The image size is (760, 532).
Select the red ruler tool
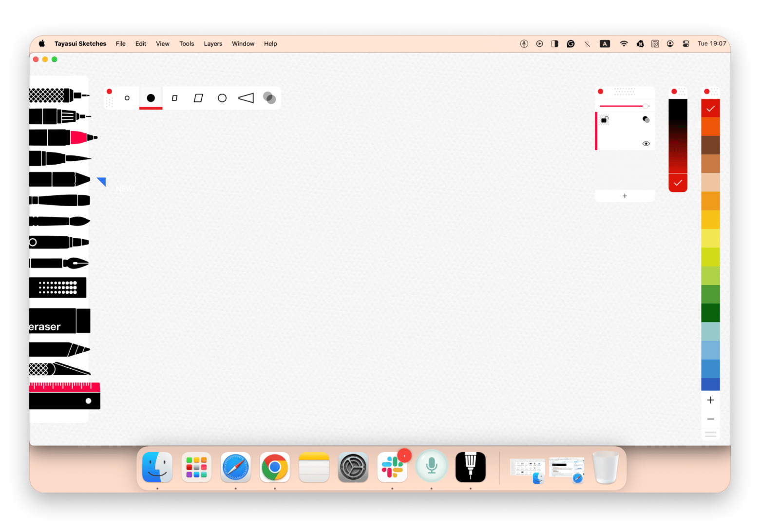(64, 387)
